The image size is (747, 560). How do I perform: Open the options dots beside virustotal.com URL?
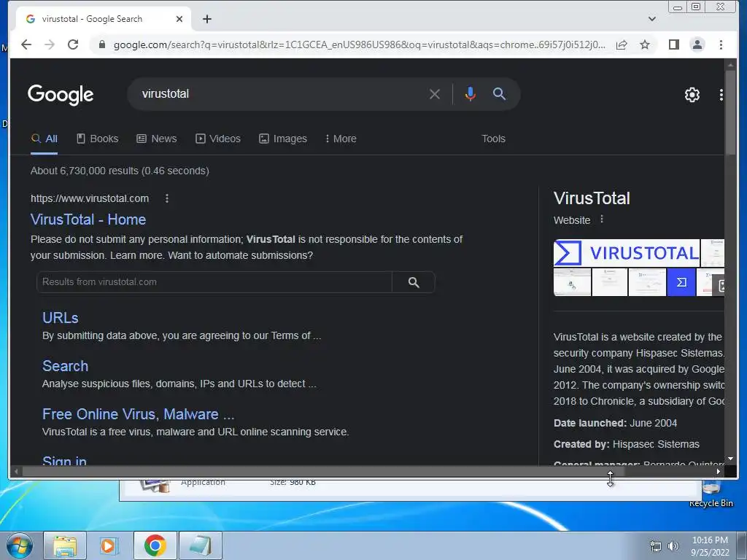tap(167, 198)
